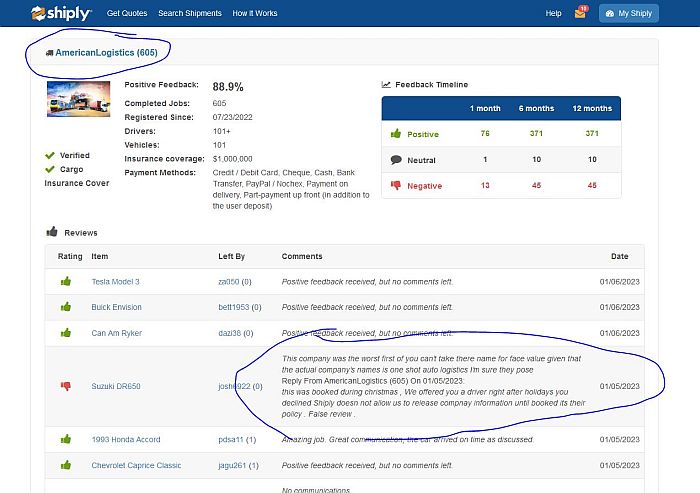This screenshot has height=493, width=700.
Task: Click the Left By column header
Action: point(231,256)
